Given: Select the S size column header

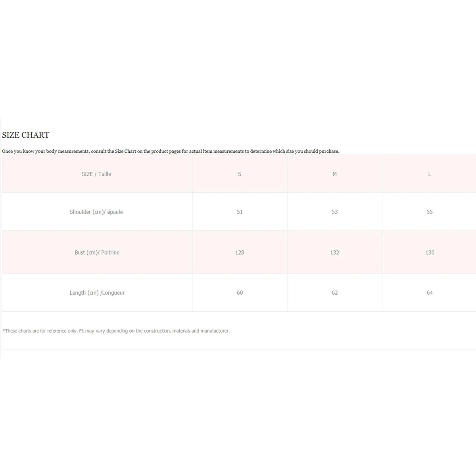Looking at the screenshot, I should click(x=240, y=174).
